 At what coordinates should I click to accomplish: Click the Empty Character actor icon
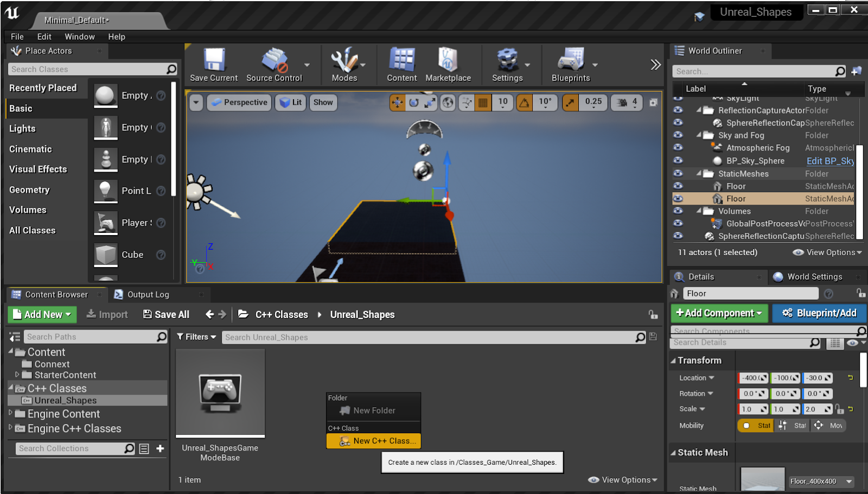[106, 127]
